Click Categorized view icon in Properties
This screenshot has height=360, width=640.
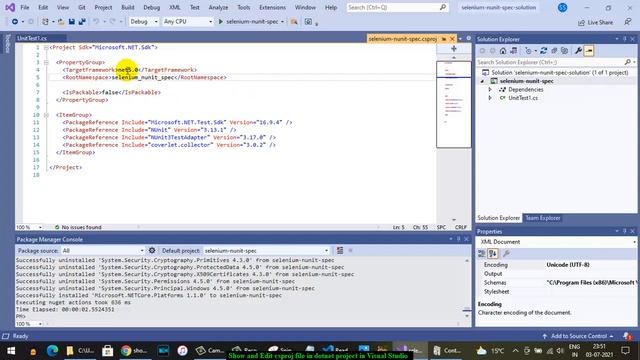482,253
